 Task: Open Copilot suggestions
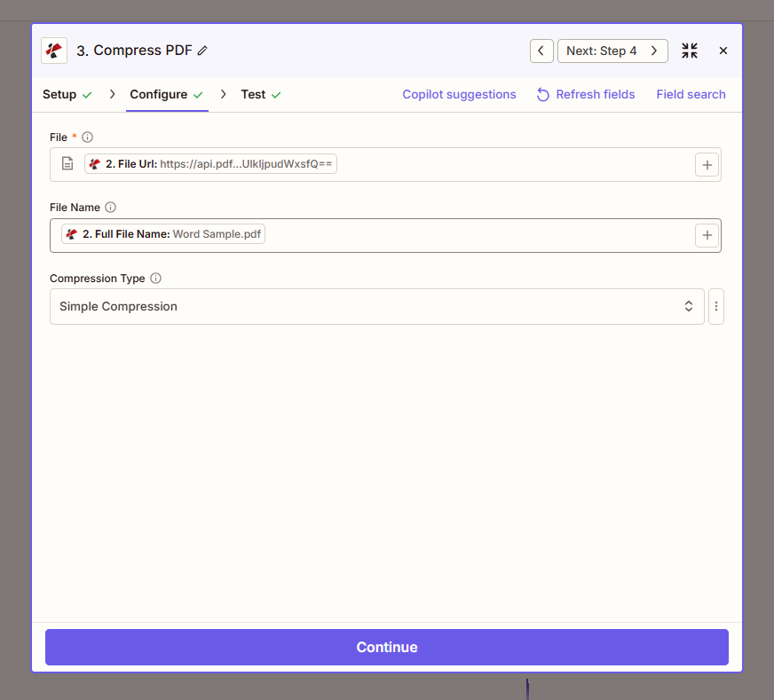click(459, 94)
